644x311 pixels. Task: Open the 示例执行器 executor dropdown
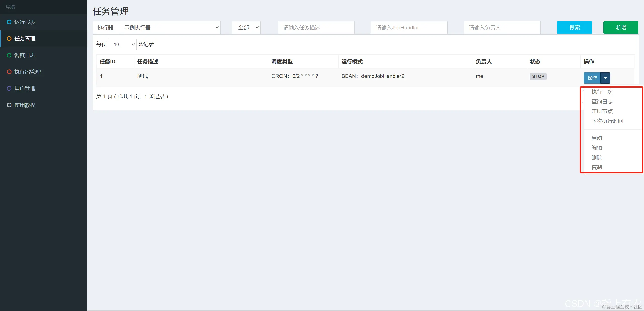click(170, 27)
